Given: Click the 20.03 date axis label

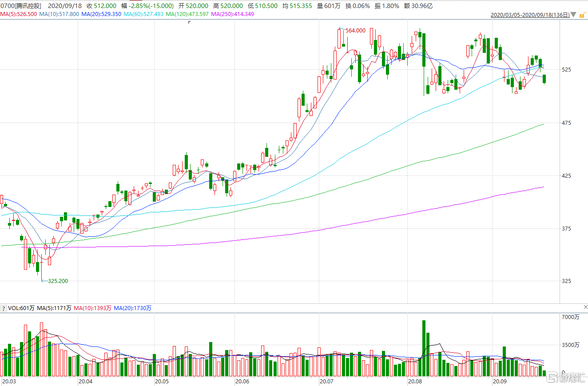Looking at the screenshot, I should (9, 382).
